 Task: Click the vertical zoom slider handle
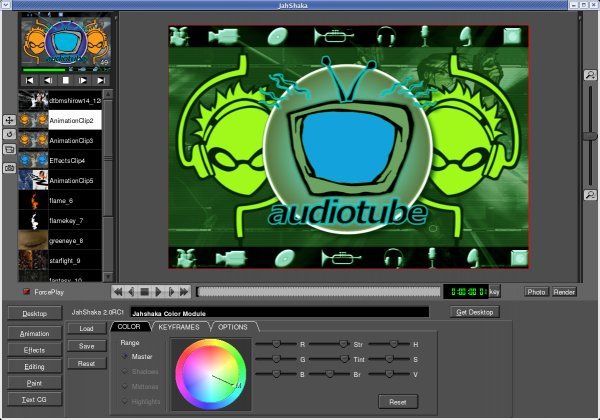click(x=590, y=136)
